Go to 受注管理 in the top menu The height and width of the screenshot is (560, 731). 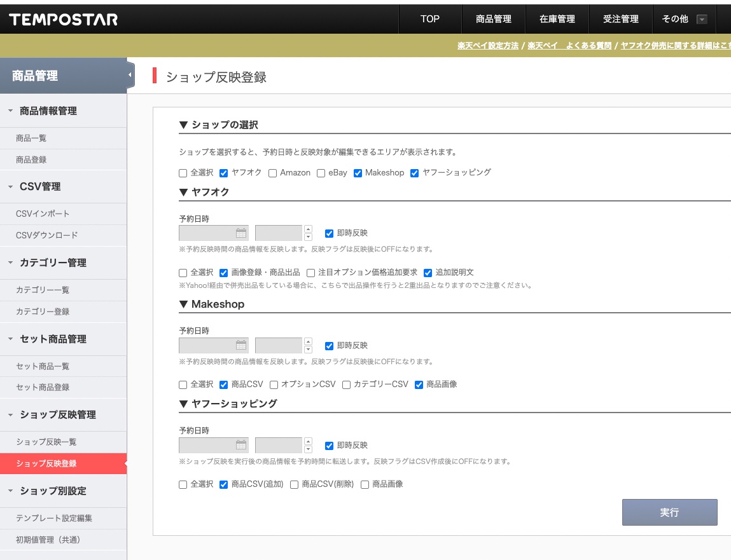point(621,19)
